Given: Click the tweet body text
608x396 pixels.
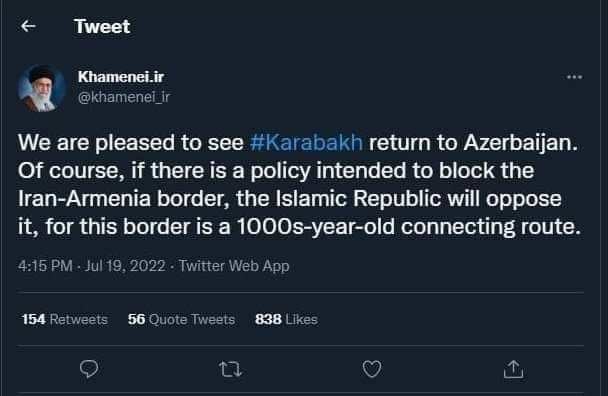Looking at the screenshot, I should coord(299,185).
